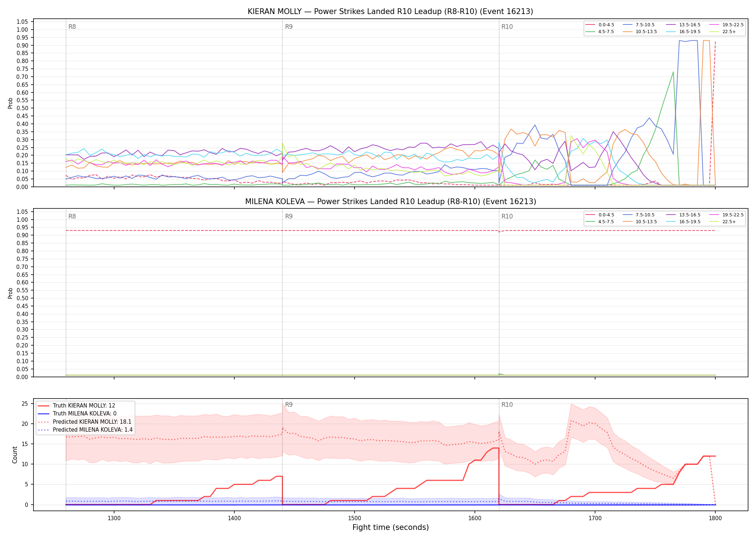The width and height of the screenshot is (756, 540).
Task: Click the 1500 x-axis tick label
Action: tap(355, 518)
